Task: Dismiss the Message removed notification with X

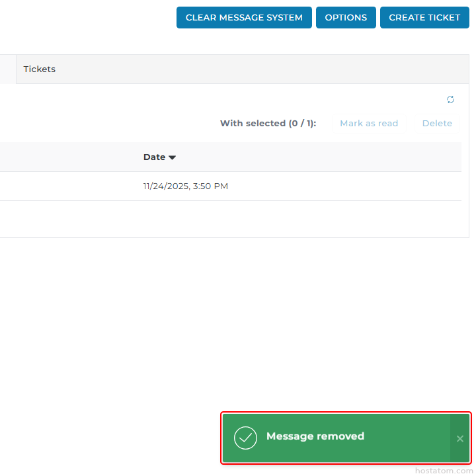Action: (460, 438)
